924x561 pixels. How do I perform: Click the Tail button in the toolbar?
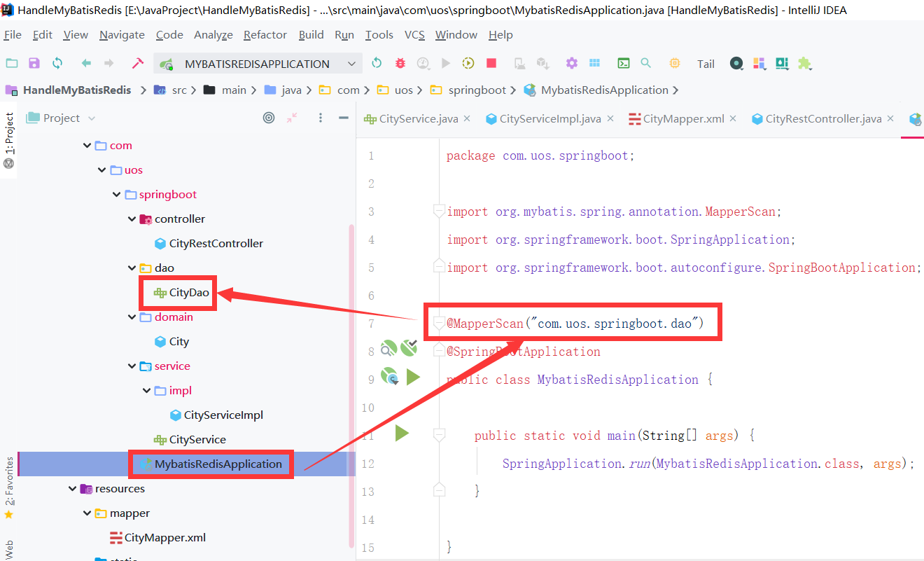pyautogui.click(x=705, y=63)
